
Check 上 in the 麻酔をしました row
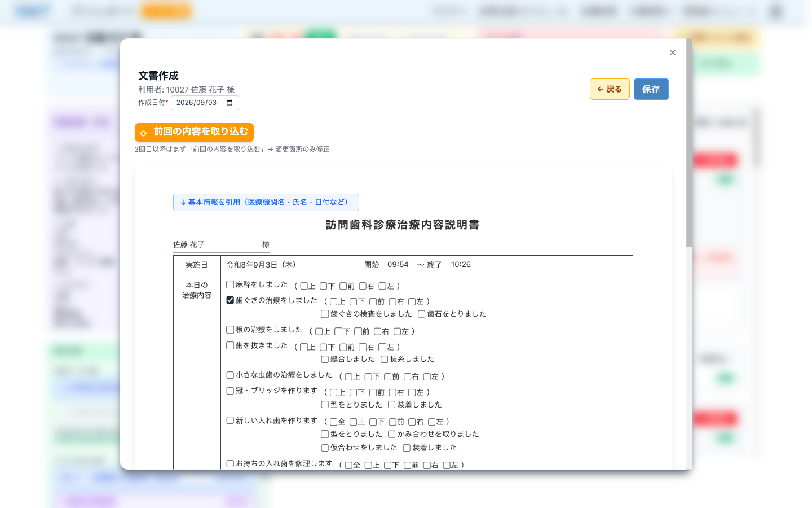[x=304, y=286]
